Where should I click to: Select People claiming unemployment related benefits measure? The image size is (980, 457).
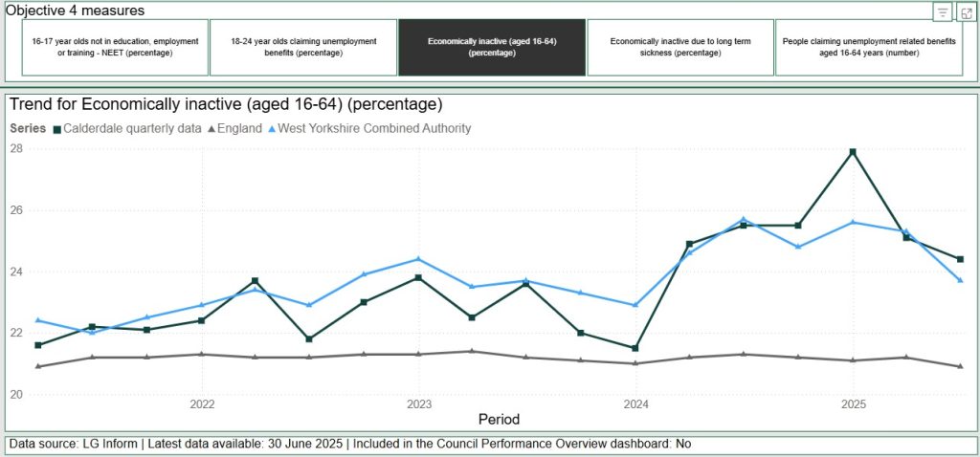click(x=868, y=48)
